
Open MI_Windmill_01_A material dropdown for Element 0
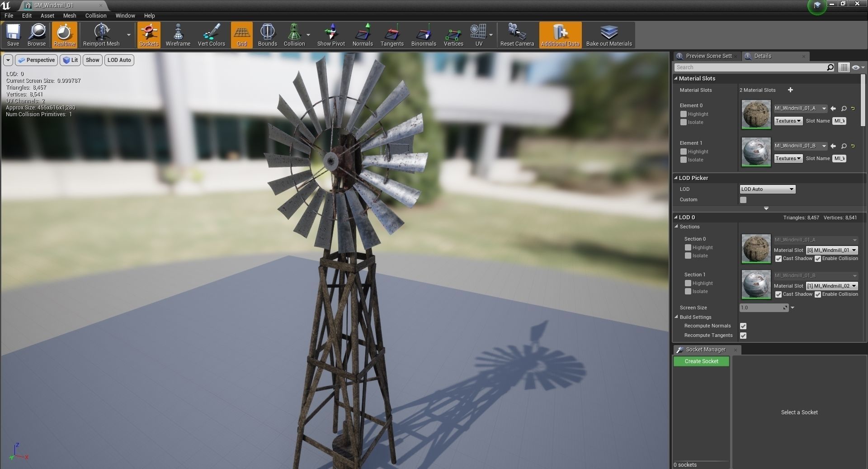coord(800,109)
